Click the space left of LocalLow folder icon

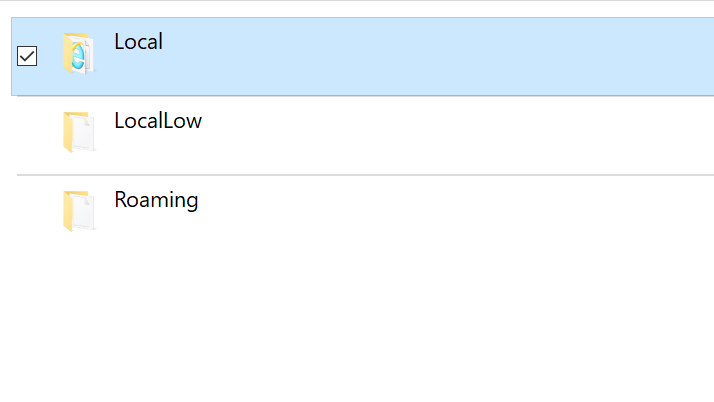30,135
